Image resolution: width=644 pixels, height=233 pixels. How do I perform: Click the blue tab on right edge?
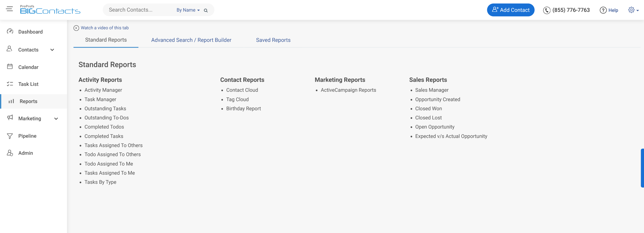[642, 168]
